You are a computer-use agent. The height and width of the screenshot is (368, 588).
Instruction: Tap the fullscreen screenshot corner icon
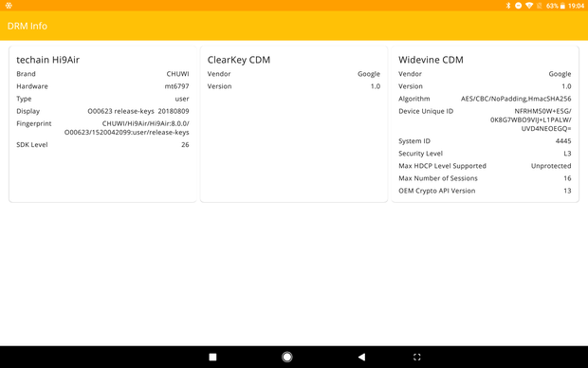click(416, 357)
